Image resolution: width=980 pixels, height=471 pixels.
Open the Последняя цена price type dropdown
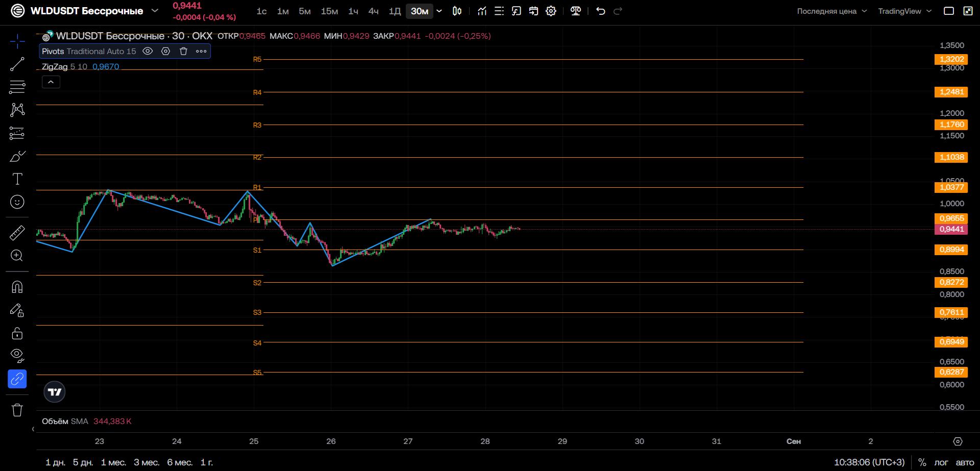coord(832,11)
